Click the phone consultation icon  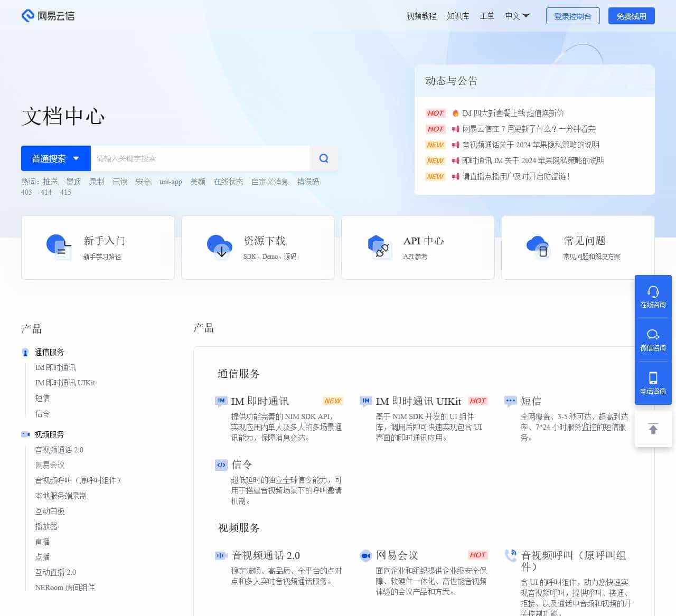[x=653, y=378]
